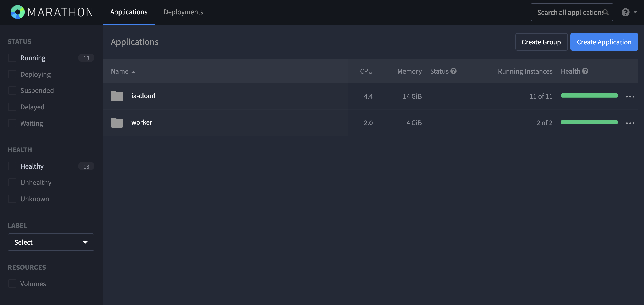
Task: Open the worker row actions ellipsis
Action: click(x=630, y=123)
